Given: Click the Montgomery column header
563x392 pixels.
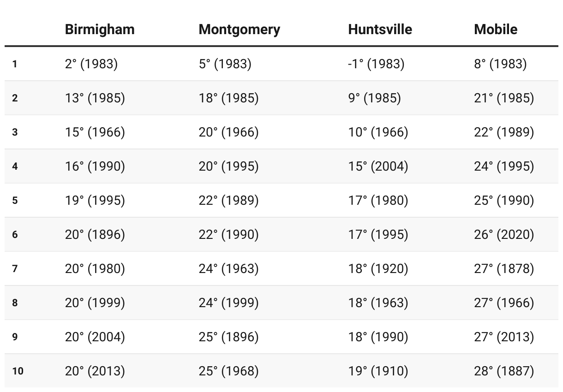Looking at the screenshot, I should point(239,30).
